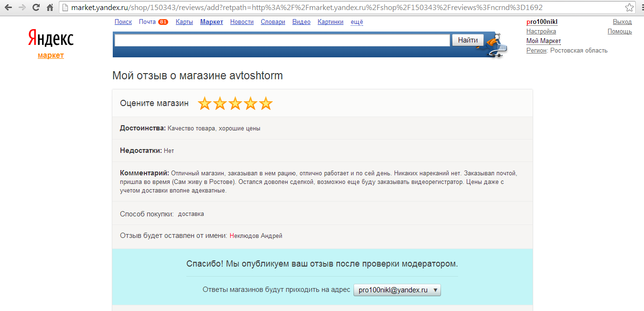Click the region text Ростовская область

pos(579,51)
